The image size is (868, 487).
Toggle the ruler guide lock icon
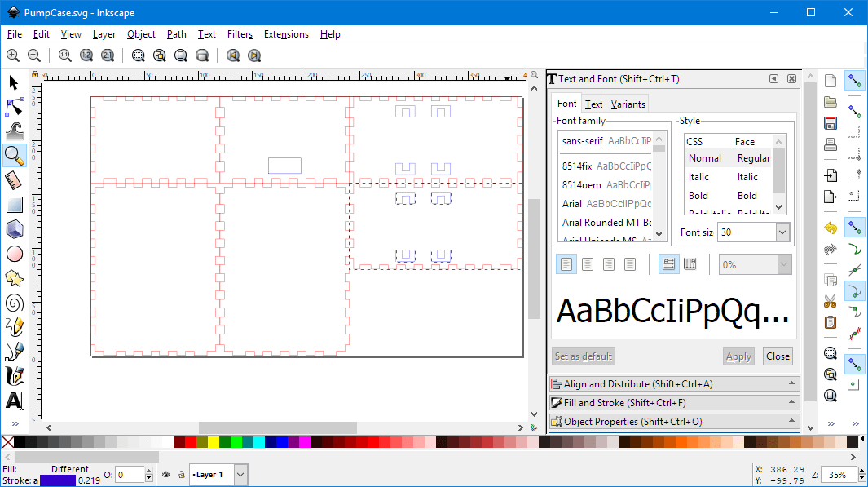point(35,74)
